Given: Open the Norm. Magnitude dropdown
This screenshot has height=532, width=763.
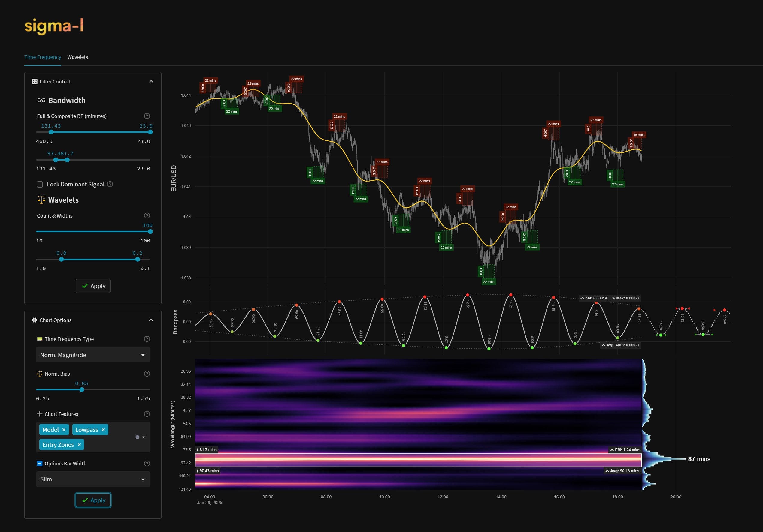Looking at the screenshot, I should 93,355.
